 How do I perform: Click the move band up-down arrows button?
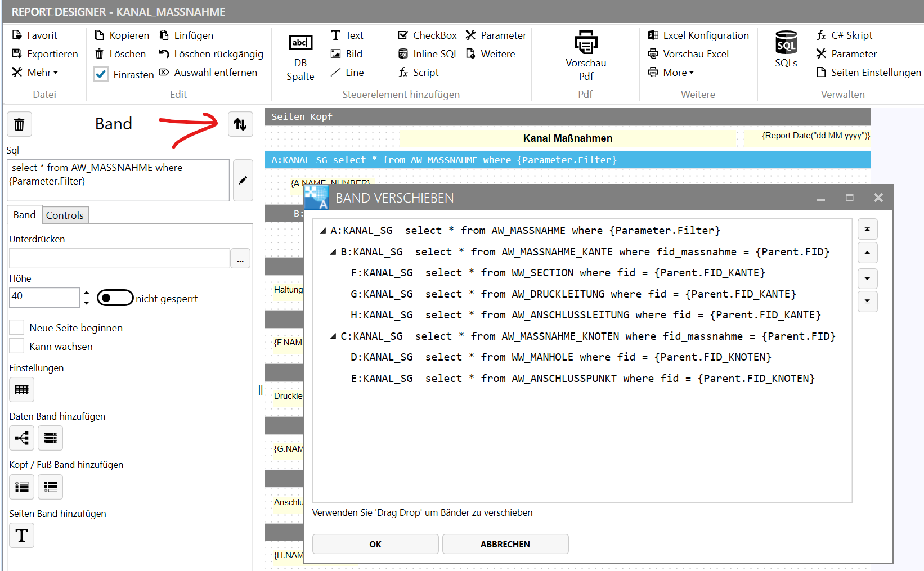[240, 124]
